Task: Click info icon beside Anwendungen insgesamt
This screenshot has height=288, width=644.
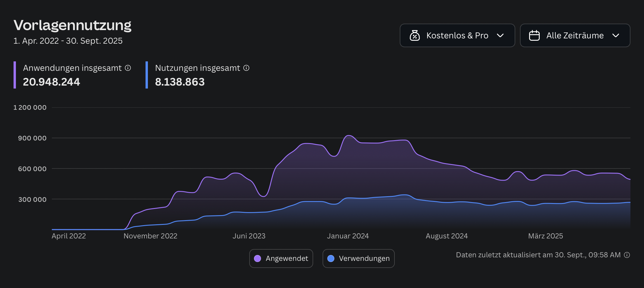Action: pyautogui.click(x=128, y=68)
